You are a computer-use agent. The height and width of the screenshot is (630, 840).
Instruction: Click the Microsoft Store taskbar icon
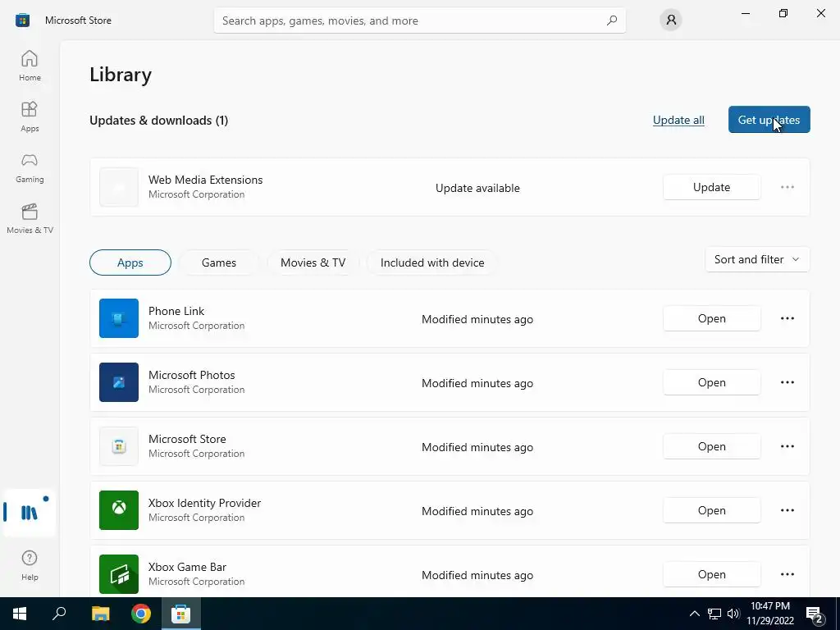click(181, 614)
